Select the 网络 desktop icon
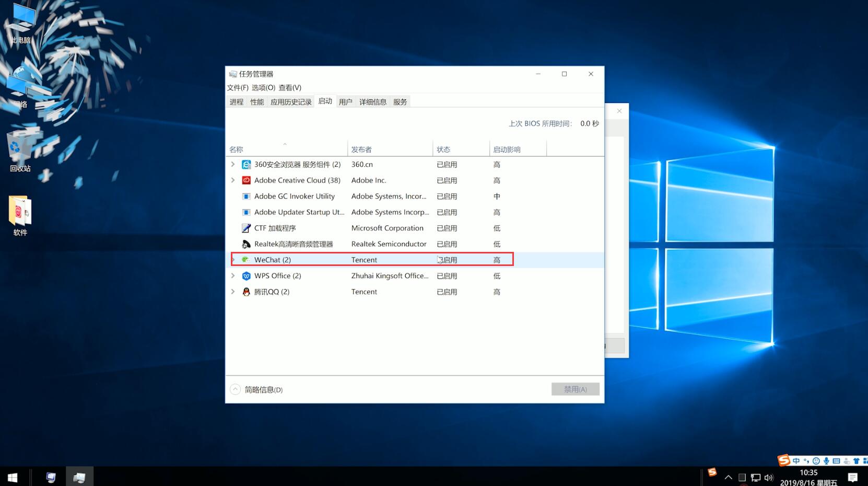 coord(21,86)
